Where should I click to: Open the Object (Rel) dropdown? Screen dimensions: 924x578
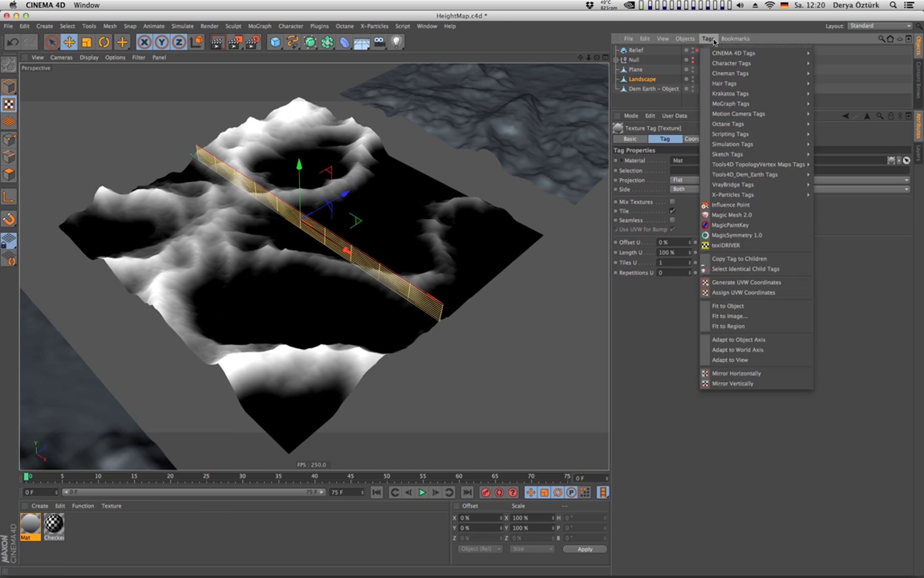pos(480,549)
